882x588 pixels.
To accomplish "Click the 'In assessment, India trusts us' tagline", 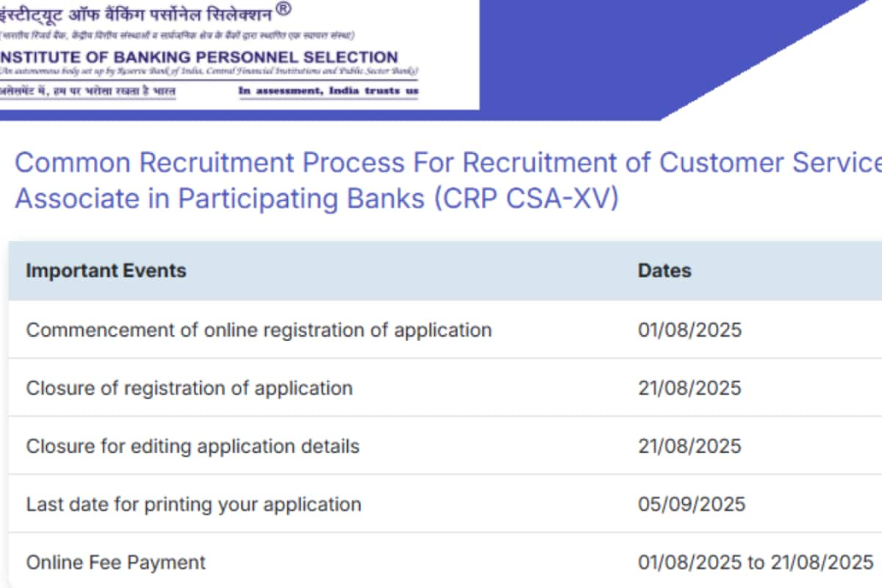I will tap(329, 90).
